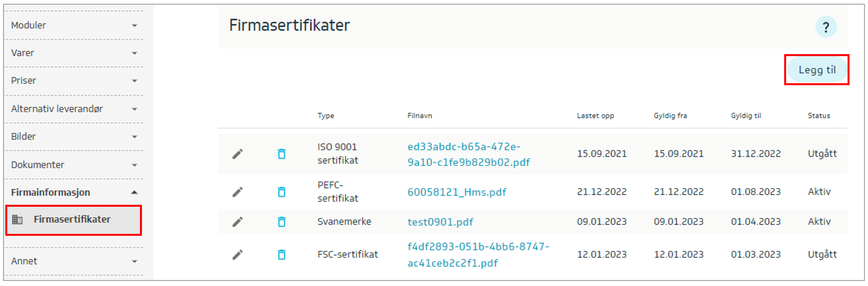868x286 pixels.
Task: Open the test0901.pdf file link
Action: [440, 222]
